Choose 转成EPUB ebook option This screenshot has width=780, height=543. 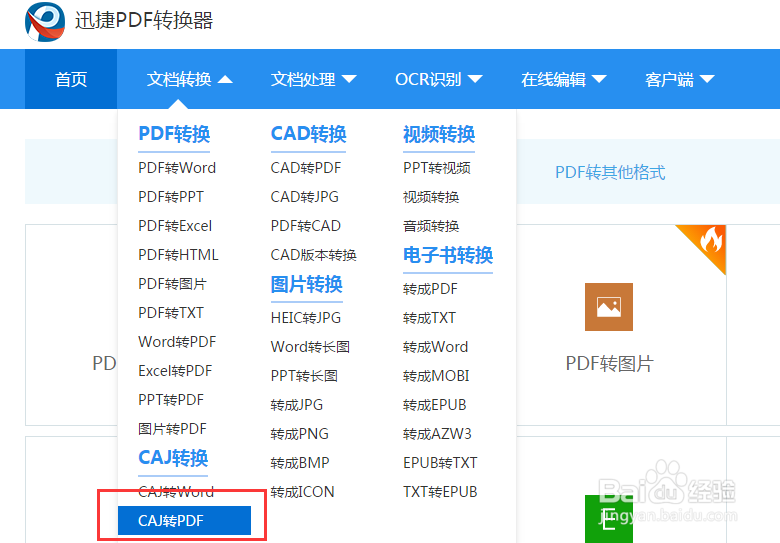click(x=435, y=405)
